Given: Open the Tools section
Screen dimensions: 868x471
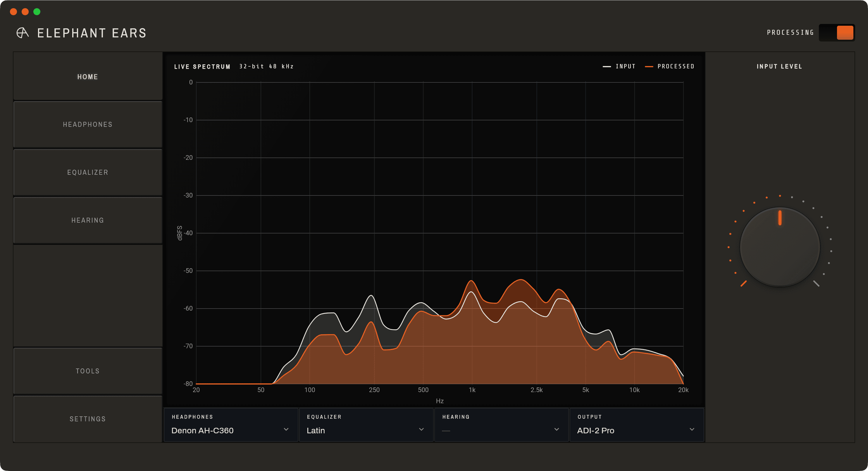Looking at the screenshot, I should click(88, 371).
